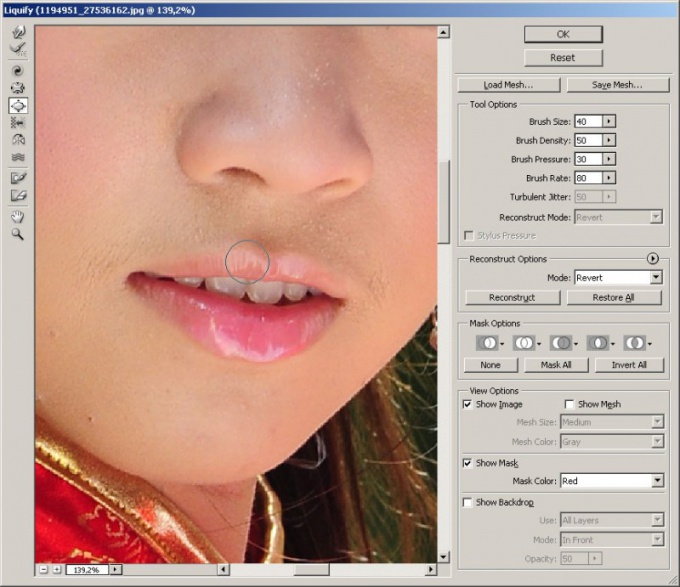Select the Pucker tool
This screenshot has height=587, width=680.
(18, 88)
